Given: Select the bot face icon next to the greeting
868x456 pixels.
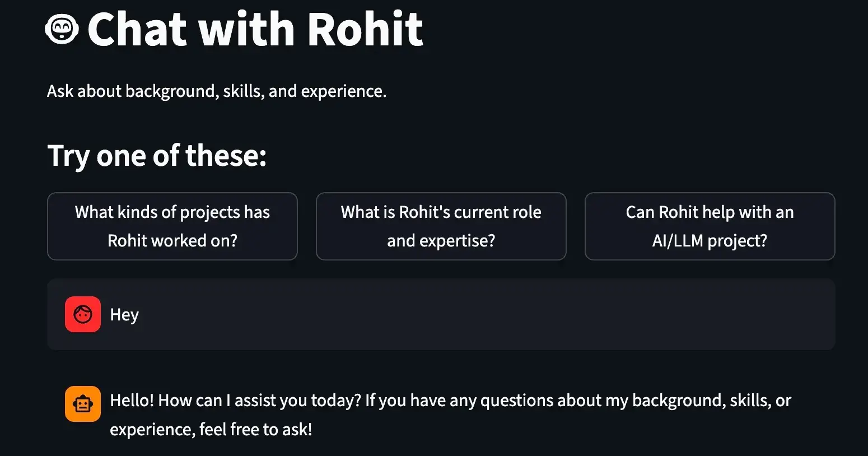Looking at the screenshot, I should (x=82, y=403).
